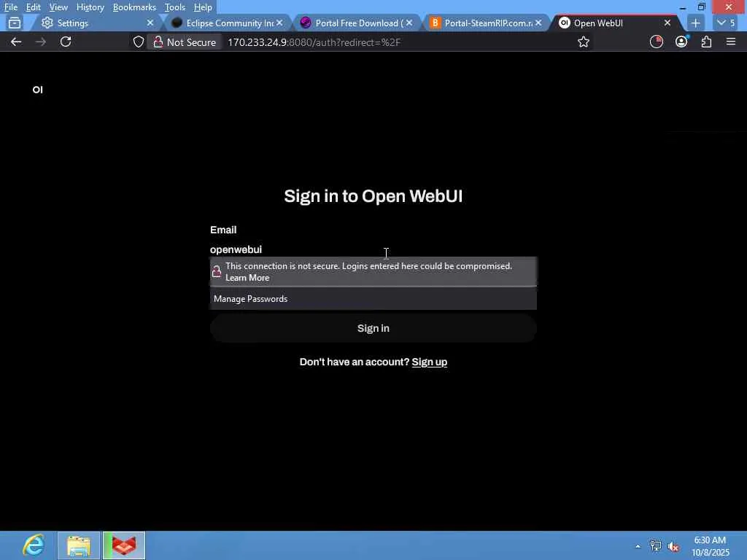Choose Manage Passwords from the popup
Viewport: 747px width, 560px height.
coord(373,298)
